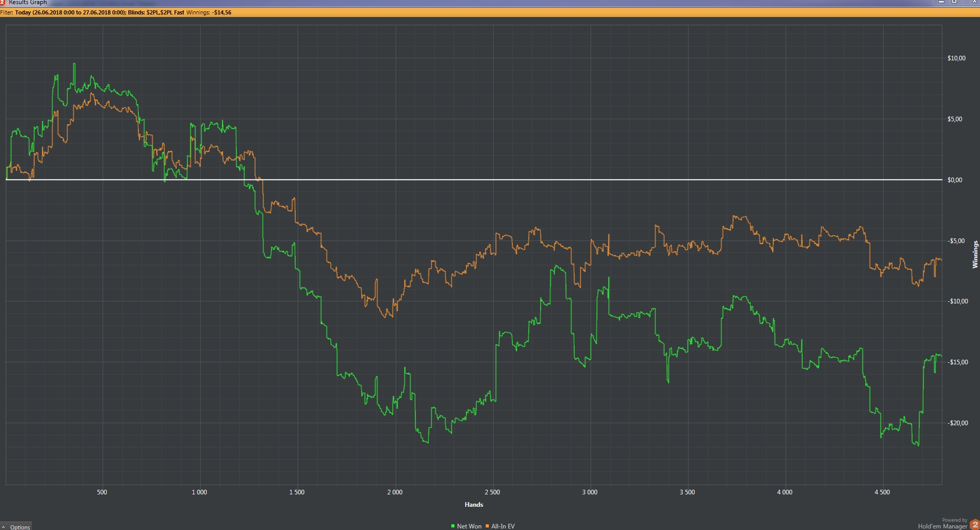
Task: Click the '4 000' hands axis label
Action: pyautogui.click(x=785, y=492)
